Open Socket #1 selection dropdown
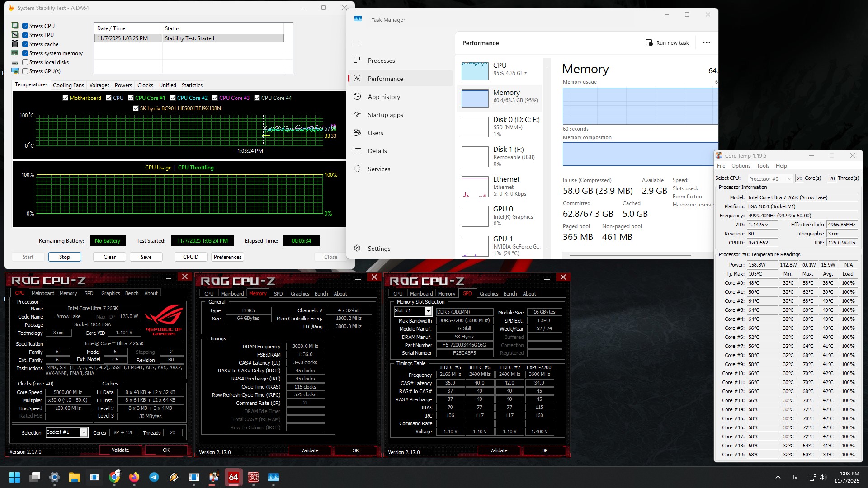 [x=84, y=433]
